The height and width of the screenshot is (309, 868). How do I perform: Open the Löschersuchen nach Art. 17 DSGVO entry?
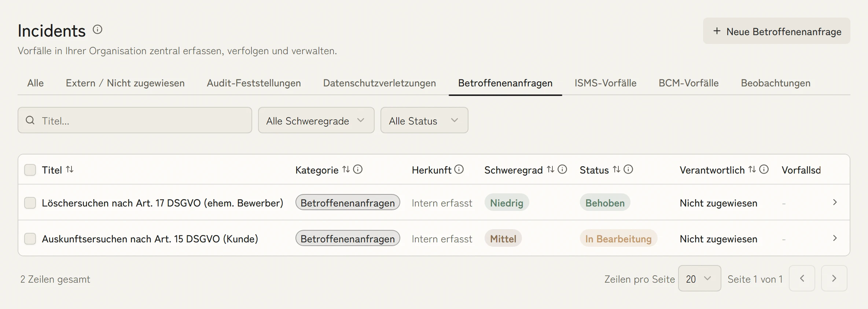pos(163,203)
